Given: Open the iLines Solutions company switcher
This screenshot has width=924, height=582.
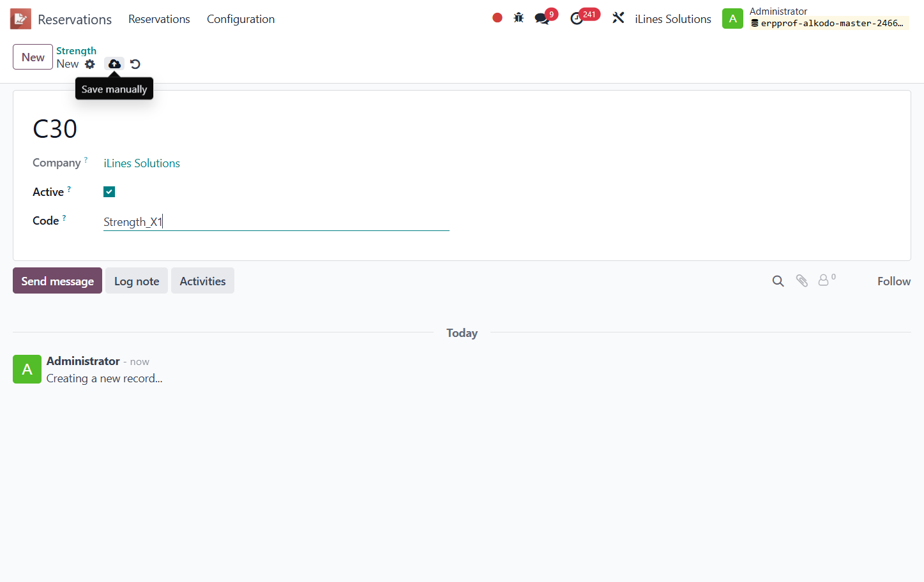Looking at the screenshot, I should [673, 19].
